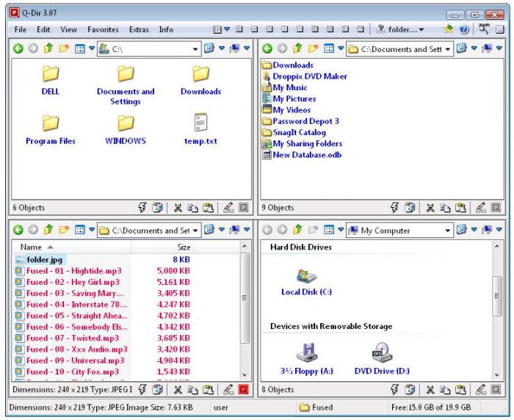Open the Extras menu
514x420 pixels.
pyautogui.click(x=138, y=30)
